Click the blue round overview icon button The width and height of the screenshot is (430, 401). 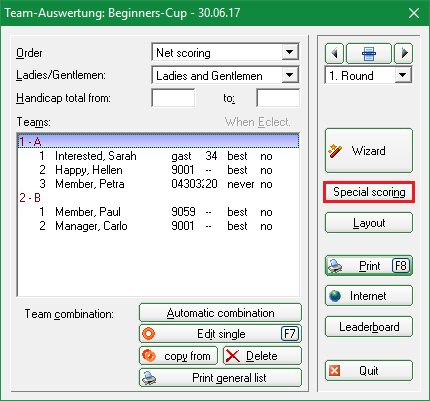click(x=369, y=53)
